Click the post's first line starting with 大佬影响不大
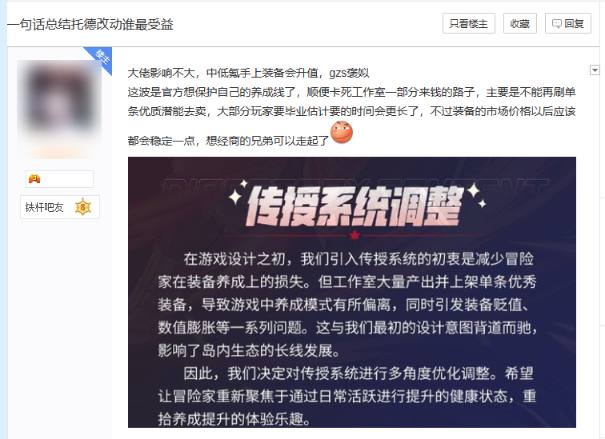This screenshot has height=439, width=605. 248,73
